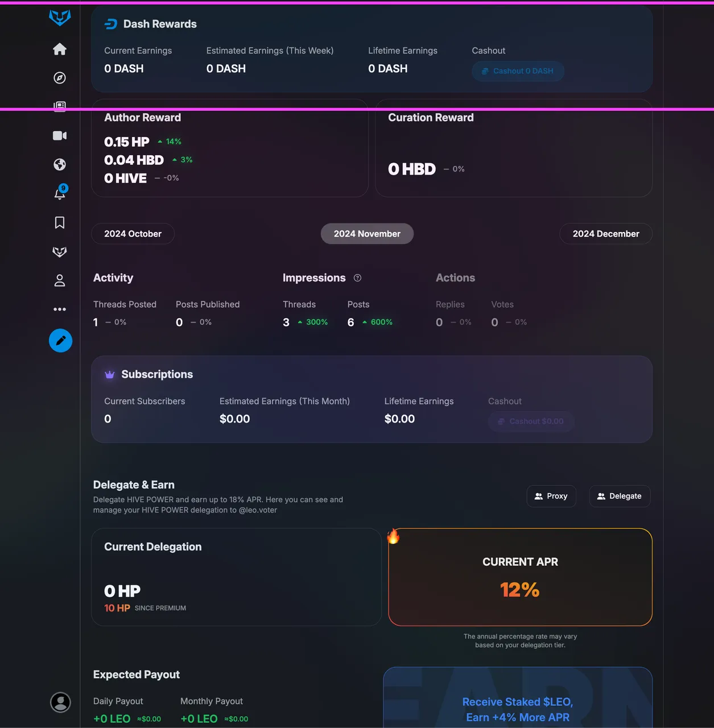Click the Posts impressions 600% change
Image resolution: width=714 pixels, height=728 pixels.
[x=377, y=322]
